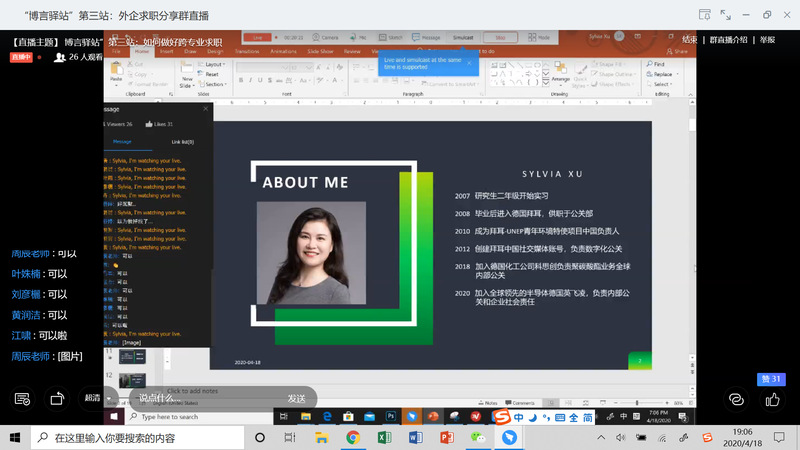This screenshot has height=450, width=800.
Task: Click the Stop live button
Action: click(500, 37)
